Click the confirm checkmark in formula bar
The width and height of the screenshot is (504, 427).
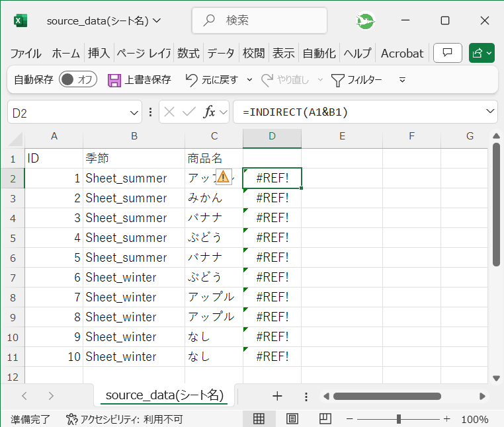click(189, 112)
